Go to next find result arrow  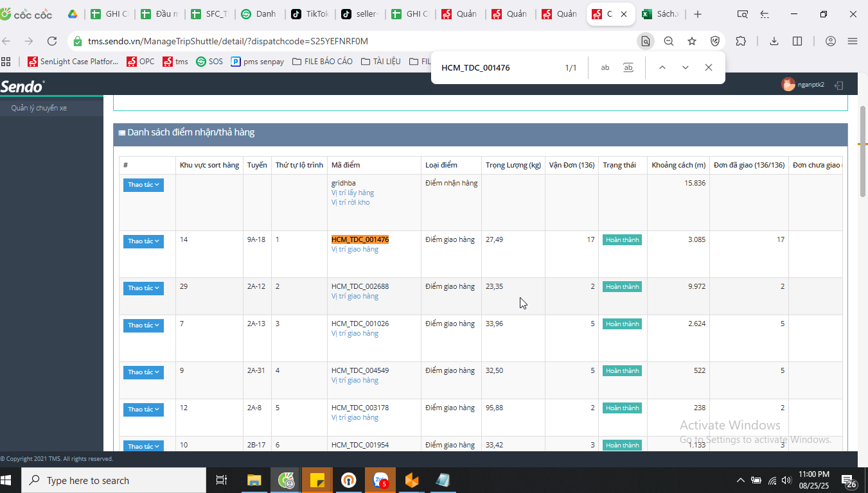[686, 67]
